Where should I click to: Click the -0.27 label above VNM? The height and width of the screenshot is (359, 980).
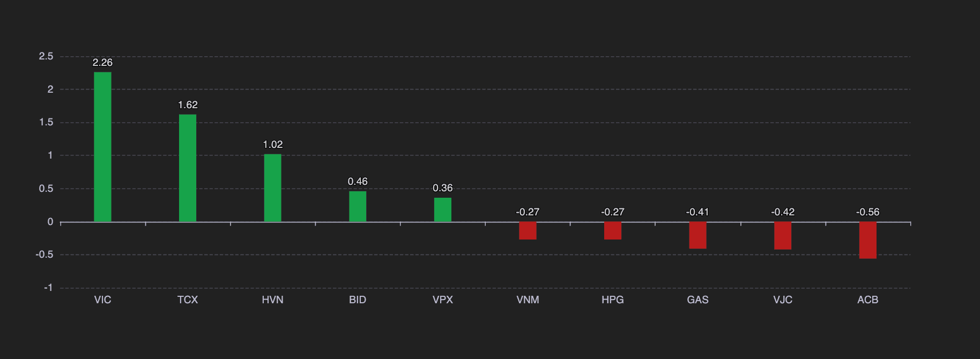tap(528, 212)
